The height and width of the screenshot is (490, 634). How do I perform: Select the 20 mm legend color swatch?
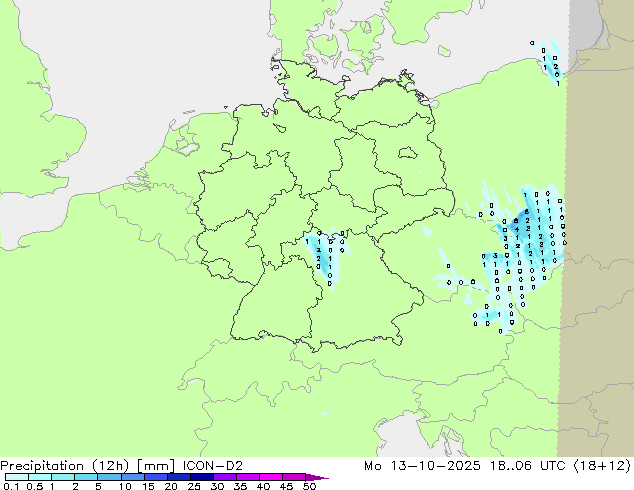pos(178,477)
